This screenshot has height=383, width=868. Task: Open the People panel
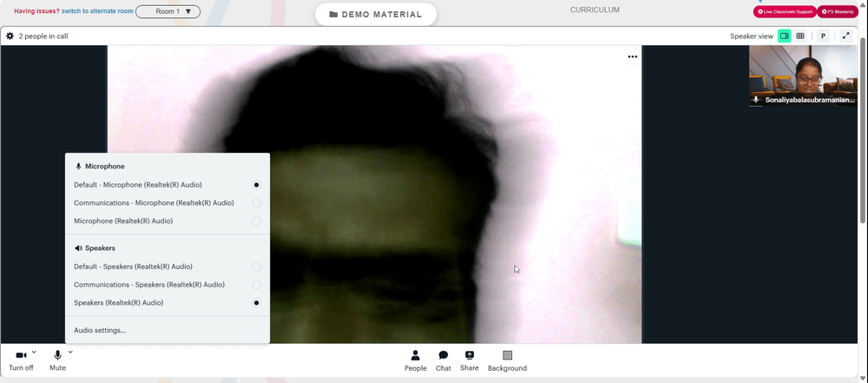415,360
